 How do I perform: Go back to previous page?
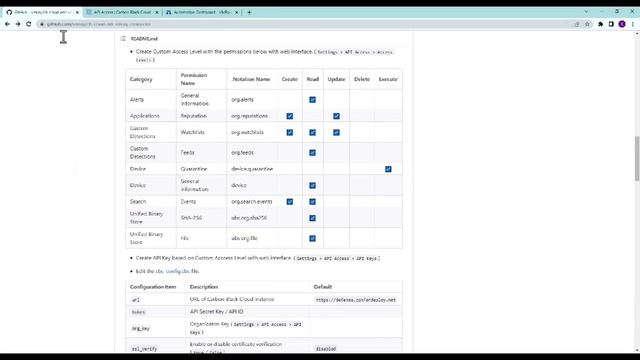coord(7,24)
